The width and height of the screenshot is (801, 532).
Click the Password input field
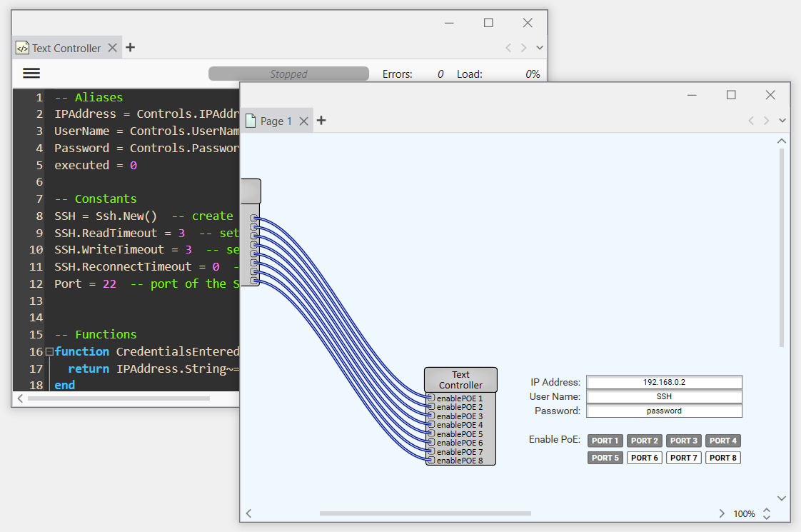[x=664, y=411]
